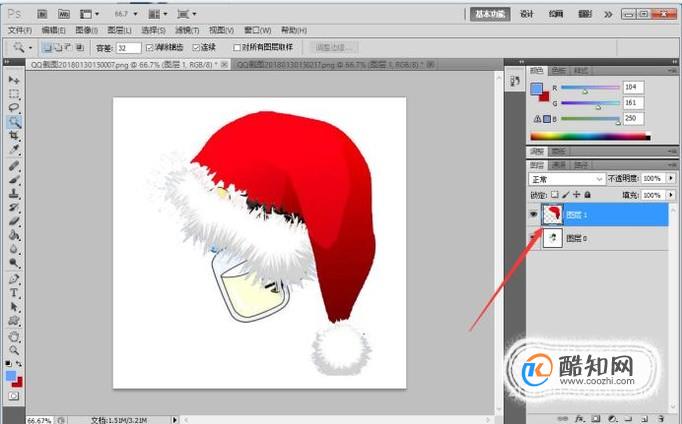682x424 pixels.
Task: Toggle lock transparent pixels
Action: click(x=555, y=195)
